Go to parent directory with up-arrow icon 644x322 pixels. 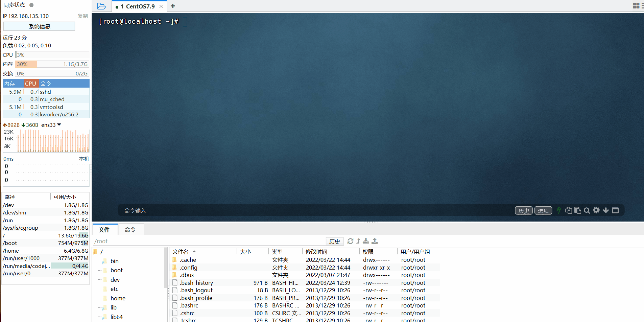[358, 241]
